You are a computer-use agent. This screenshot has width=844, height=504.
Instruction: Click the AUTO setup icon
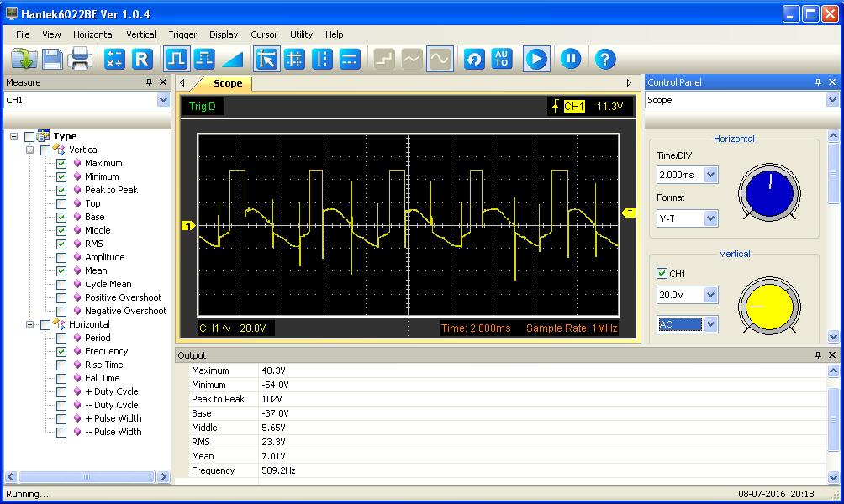[502, 59]
